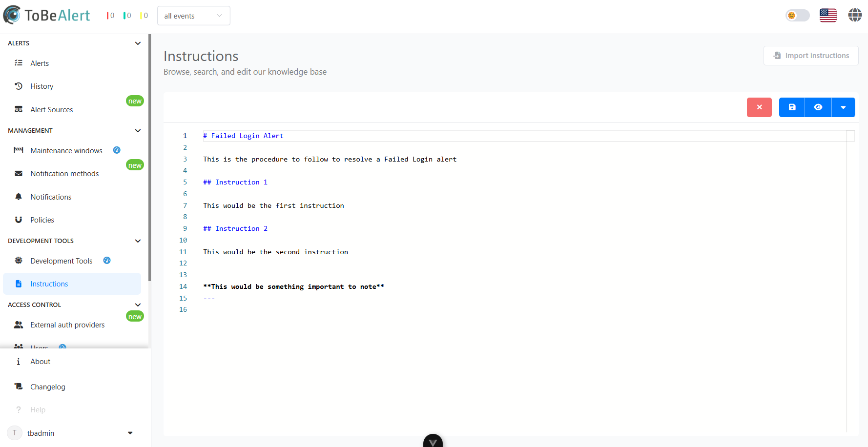Screen dimensions: 868x447
Task: Select Instructions in the sidebar
Action: click(72, 284)
